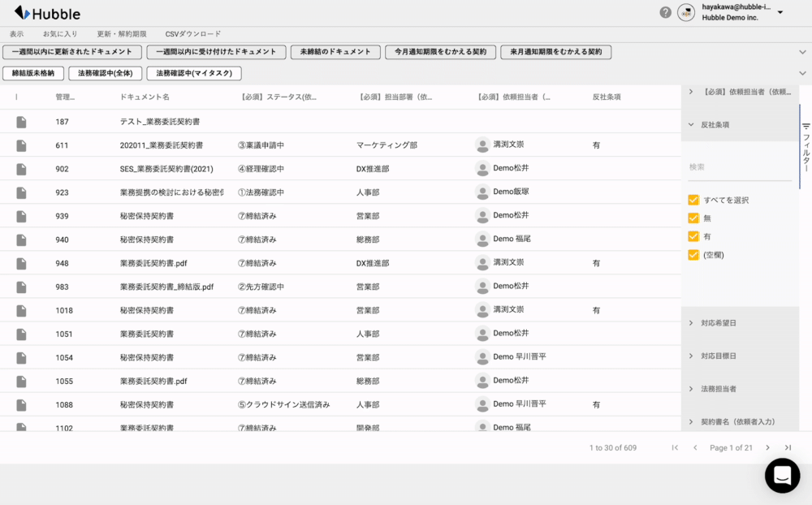
Task: Uncheck the (空欄) filter checkbox
Action: point(693,255)
